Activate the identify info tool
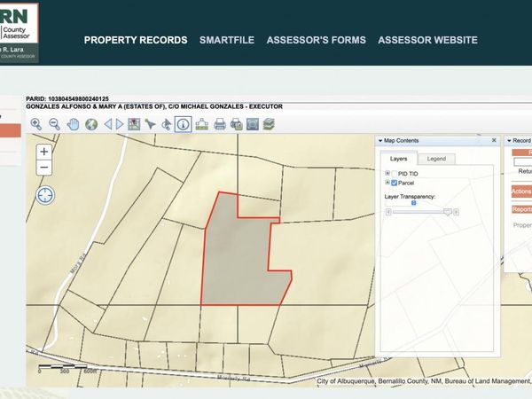Image resolution: width=532 pixels, height=399 pixels. pyautogui.click(x=183, y=124)
